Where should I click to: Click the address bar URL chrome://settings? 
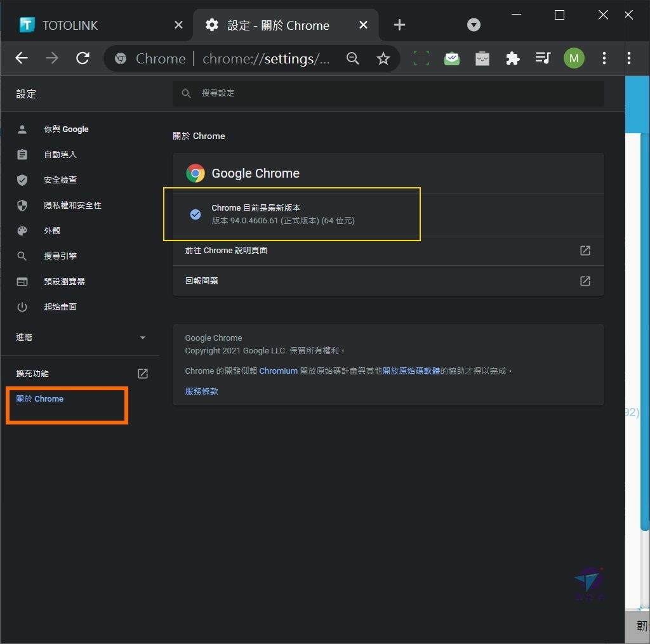coord(266,59)
